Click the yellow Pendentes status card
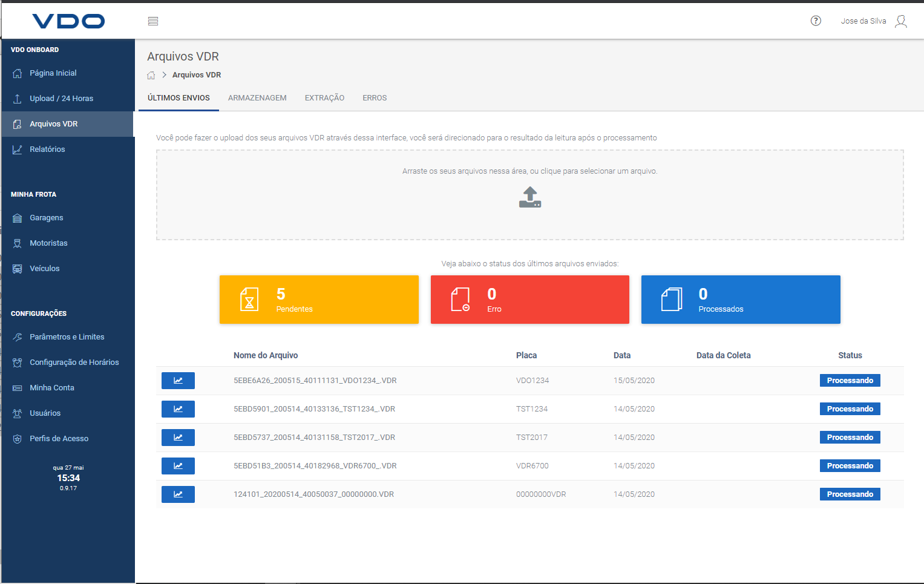The image size is (924, 584). [x=319, y=299]
